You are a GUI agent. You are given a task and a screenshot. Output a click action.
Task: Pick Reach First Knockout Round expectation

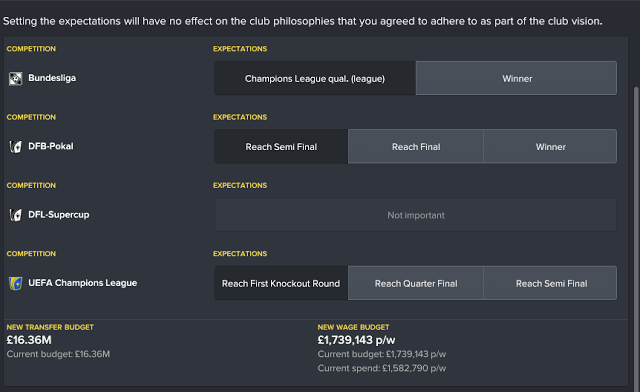click(281, 283)
